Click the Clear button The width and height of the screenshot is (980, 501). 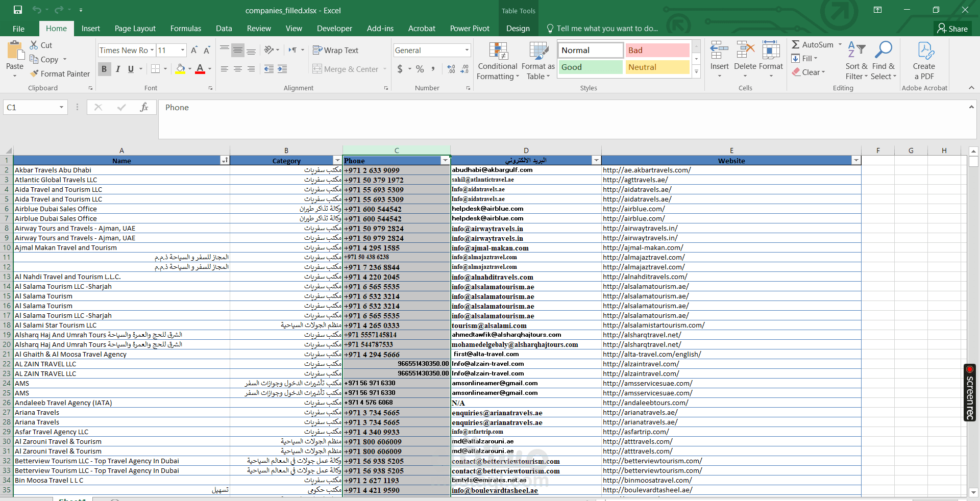pyautogui.click(x=808, y=72)
